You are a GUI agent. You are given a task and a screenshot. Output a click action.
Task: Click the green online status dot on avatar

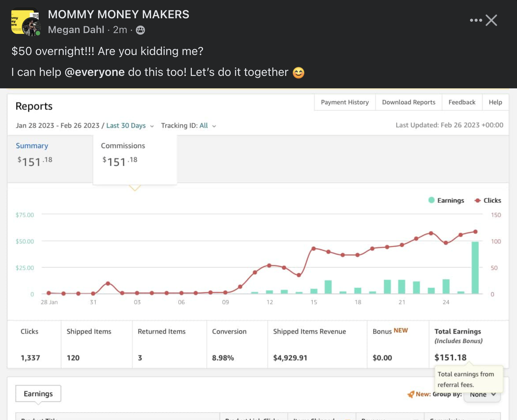38,33
